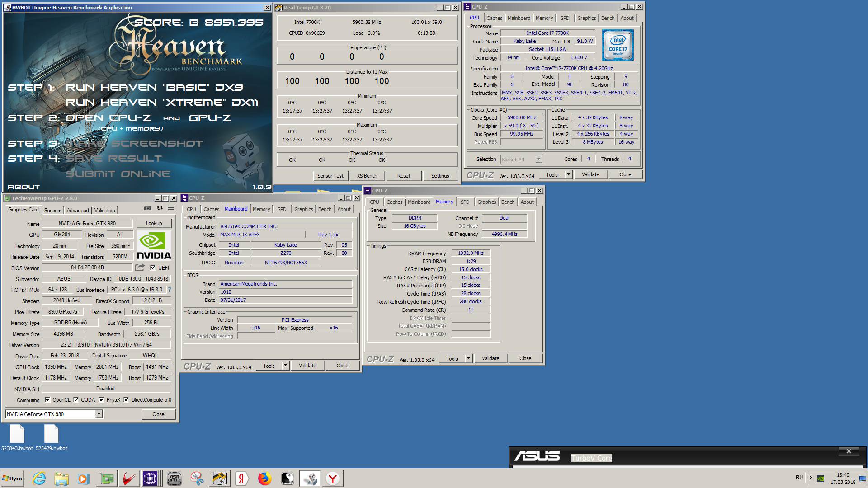The image size is (868, 488).
Task: Open Settings in Real Temp
Action: coord(440,176)
